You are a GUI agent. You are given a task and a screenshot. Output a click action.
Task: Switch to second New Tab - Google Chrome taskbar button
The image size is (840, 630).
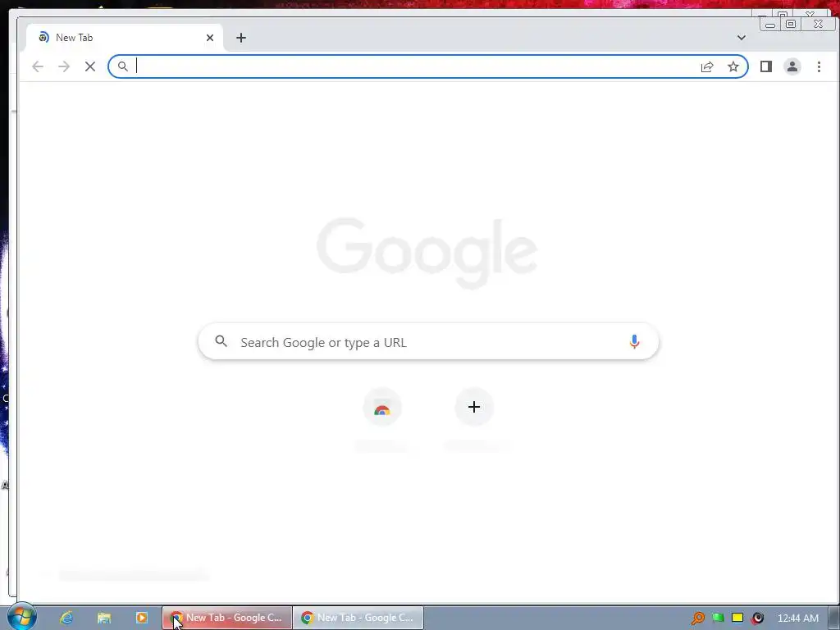click(358, 618)
